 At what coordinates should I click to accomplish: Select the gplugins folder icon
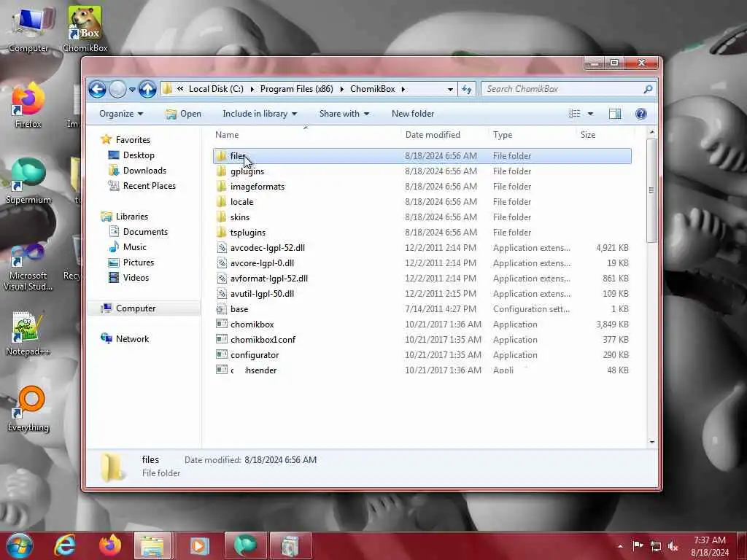pos(222,171)
